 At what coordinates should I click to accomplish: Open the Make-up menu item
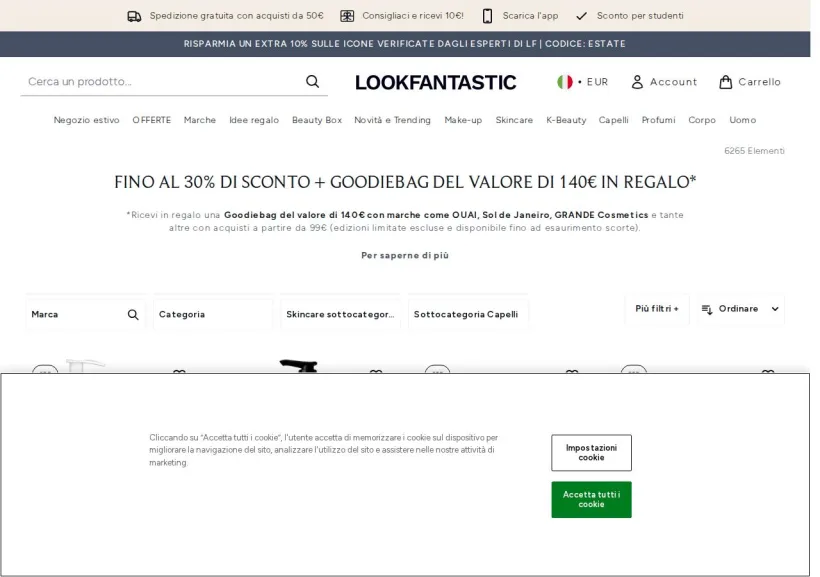pos(463,120)
